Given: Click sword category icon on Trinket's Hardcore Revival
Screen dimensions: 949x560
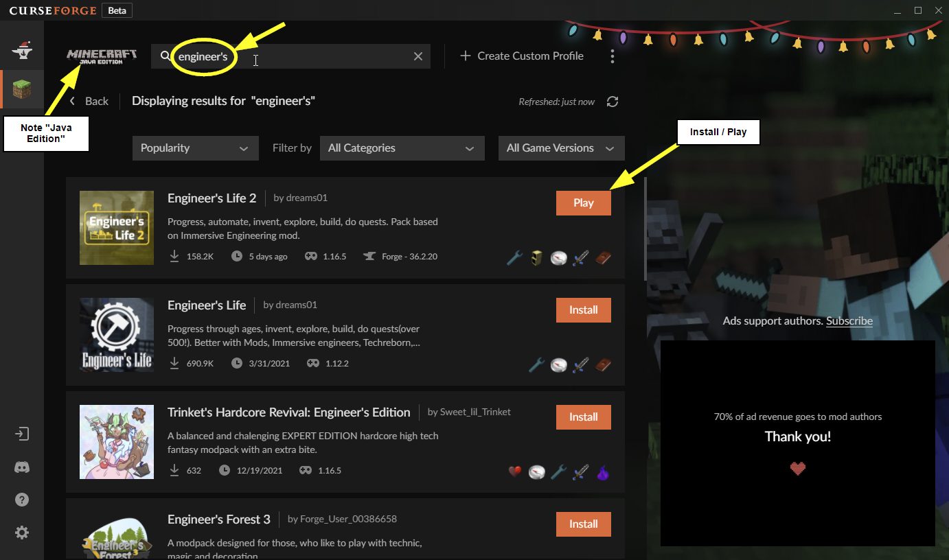Looking at the screenshot, I should click(x=580, y=472).
